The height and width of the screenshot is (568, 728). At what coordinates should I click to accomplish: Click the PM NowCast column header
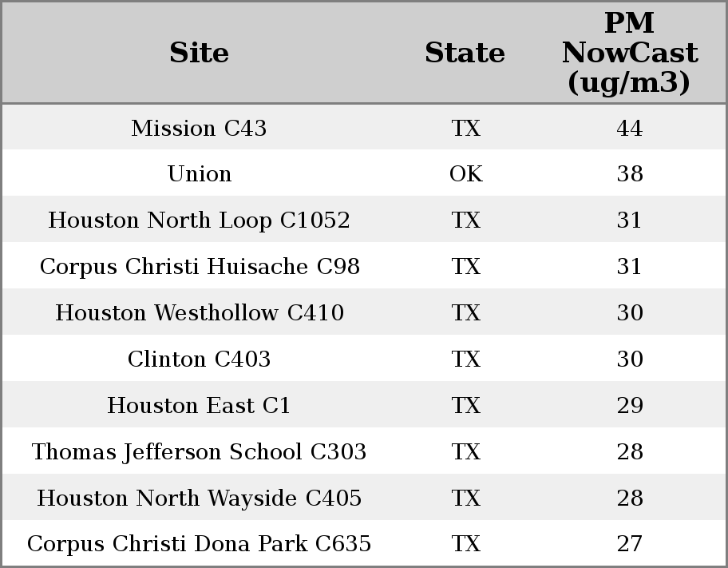click(629, 54)
